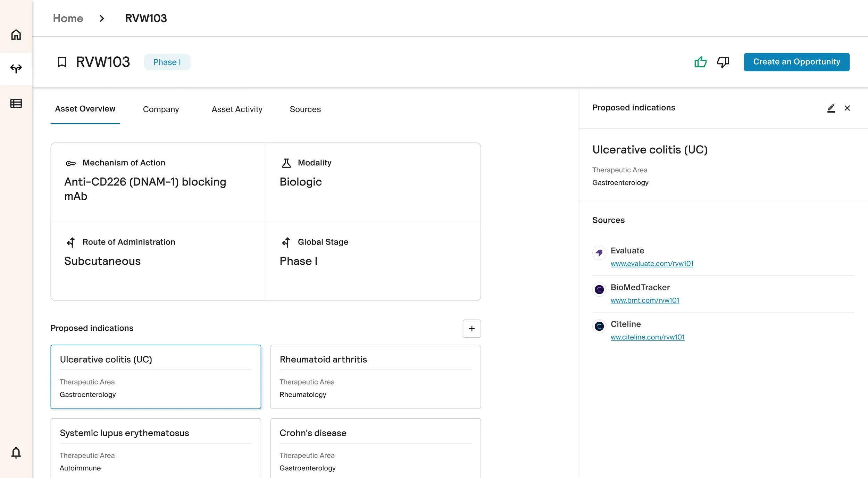Open the Evaluate source link
Screen dimensions: 868x478
pyautogui.click(x=652, y=264)
